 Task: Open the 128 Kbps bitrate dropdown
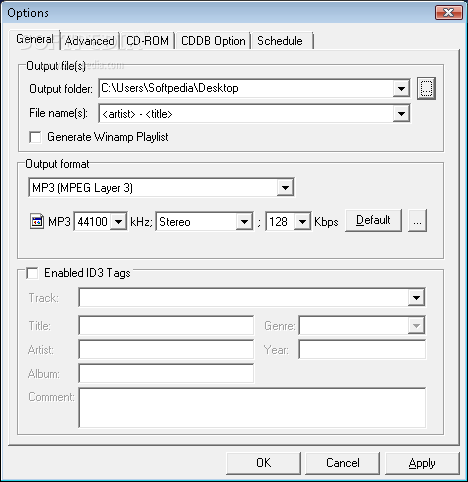[302, 222]
